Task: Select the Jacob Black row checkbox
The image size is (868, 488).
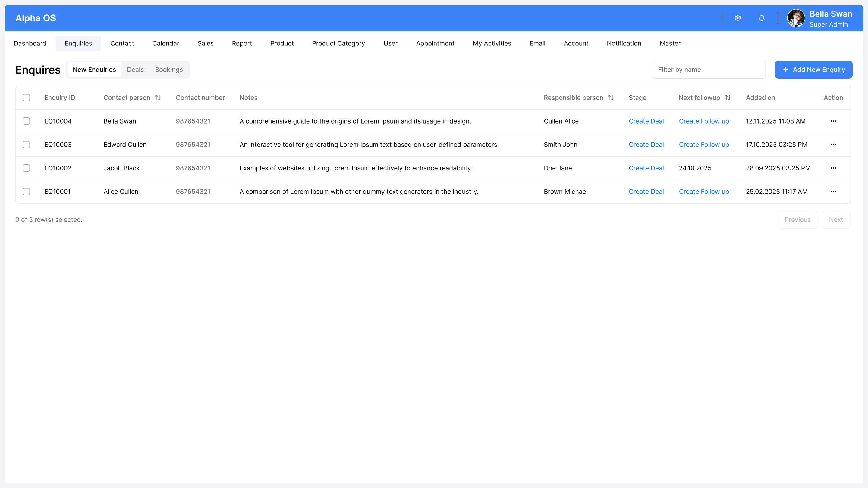Action: point(26,168)
